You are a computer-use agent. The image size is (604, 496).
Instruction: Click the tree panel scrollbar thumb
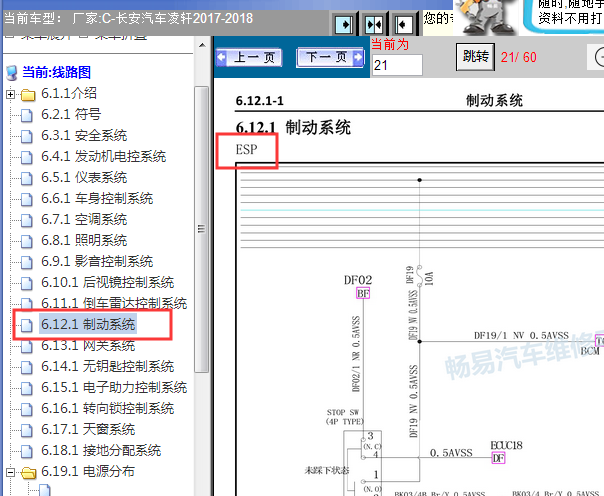(201, 229)
